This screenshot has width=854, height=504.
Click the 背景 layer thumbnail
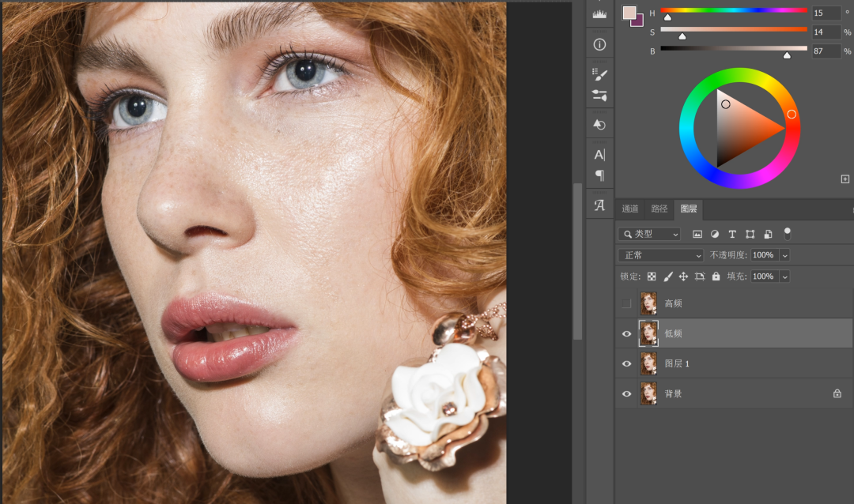[648, 393]
